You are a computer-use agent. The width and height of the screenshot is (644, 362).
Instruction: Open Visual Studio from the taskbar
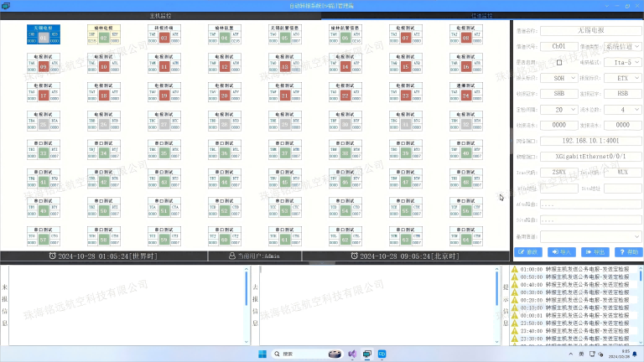point(352,354)
